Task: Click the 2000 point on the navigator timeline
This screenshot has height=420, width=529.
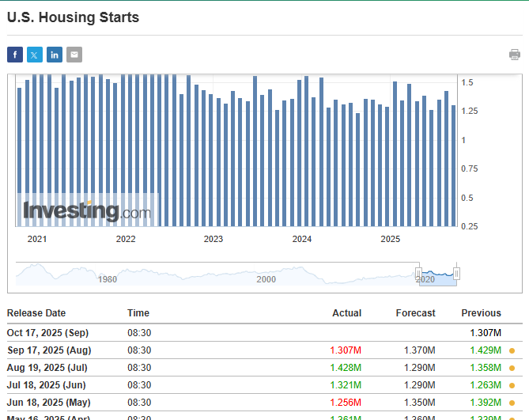Action: 266,279
